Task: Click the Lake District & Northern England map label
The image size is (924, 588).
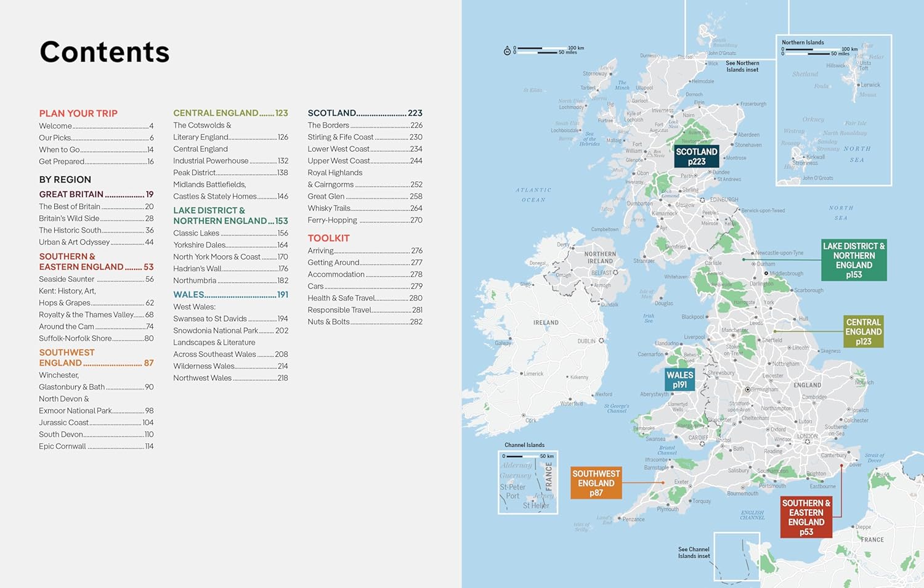Action: click(853, 260)
